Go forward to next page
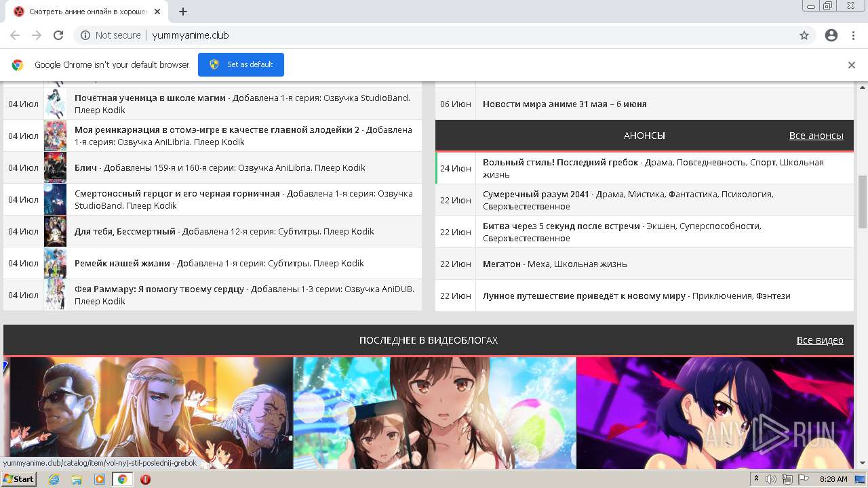Image resolution: width=868 pixels, height=488 pixels. (x=37, y=35)
